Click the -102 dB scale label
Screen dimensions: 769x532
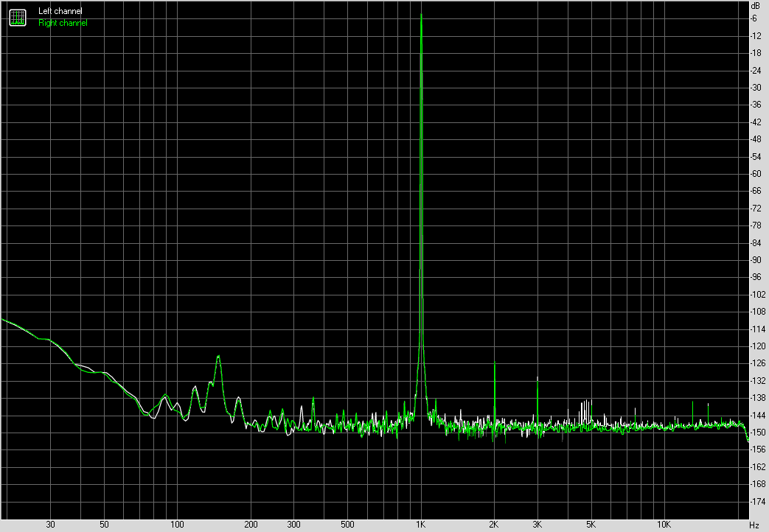point(758,294)
